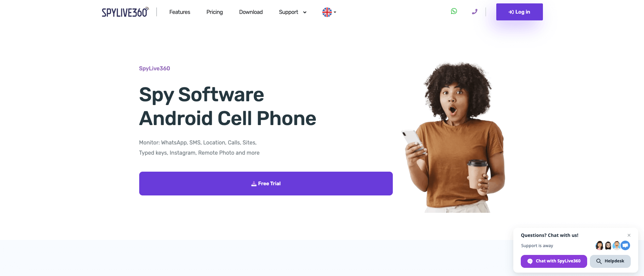Click the download icon inside Free Trial
Viewport: 644px width, 276px height.
(x=254, y=184)
